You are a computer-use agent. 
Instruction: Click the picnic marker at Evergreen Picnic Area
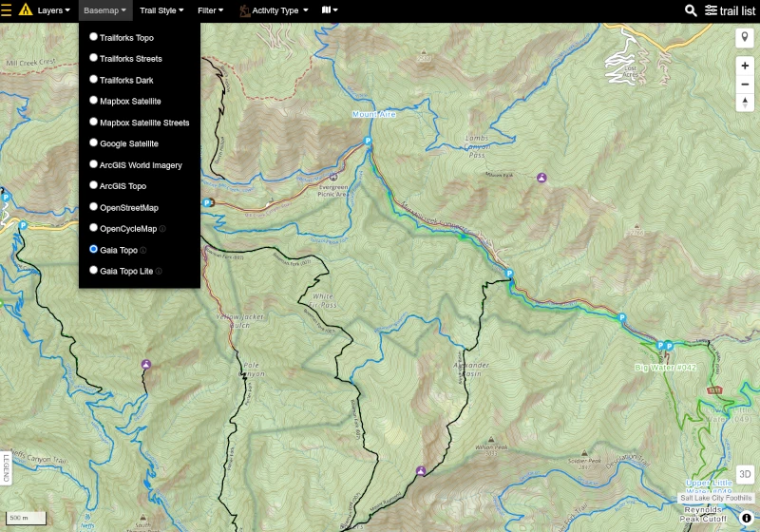click(x=333, y=177)
